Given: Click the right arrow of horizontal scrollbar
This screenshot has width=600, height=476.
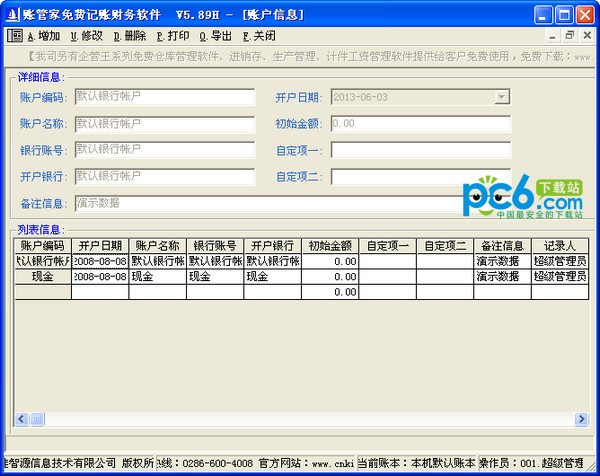Looking at the screenshot, I should point(581,419).
